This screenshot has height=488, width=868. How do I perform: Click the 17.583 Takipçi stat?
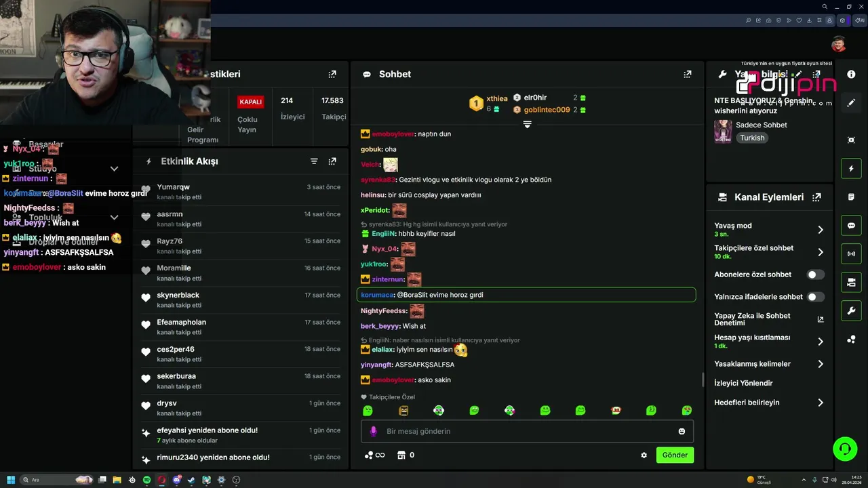[333, 108]
